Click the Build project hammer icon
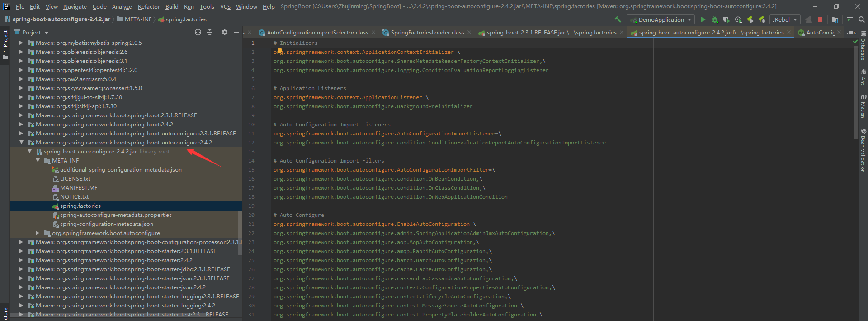Screen dimensions: 868x321 pyautogui.click(x=618, y=19)
